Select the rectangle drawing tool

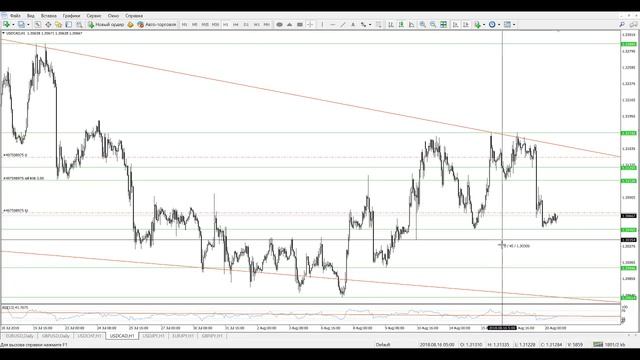[300, 24]
